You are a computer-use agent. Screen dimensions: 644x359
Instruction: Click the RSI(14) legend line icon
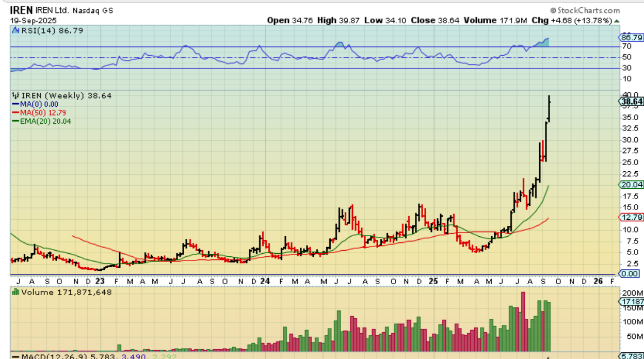(15, 31)
